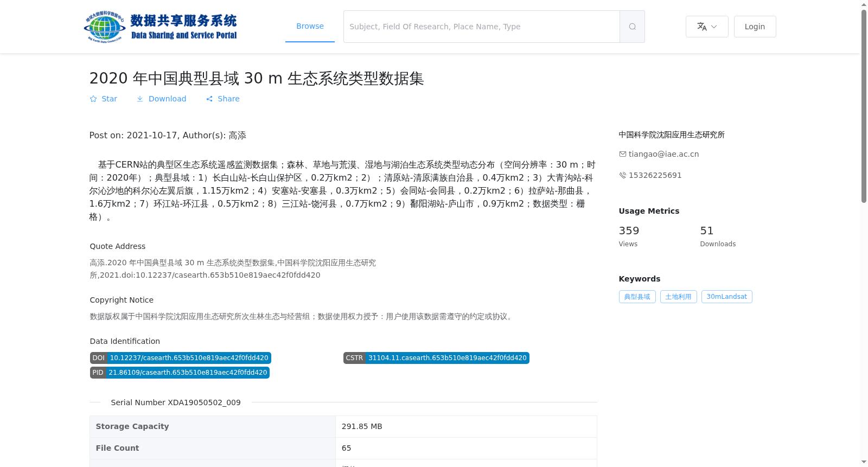Image resolution: width=868 pixels, height=467 pixels.
Task: Select the 典型县域 keyword tag
Action: point(637,297)
